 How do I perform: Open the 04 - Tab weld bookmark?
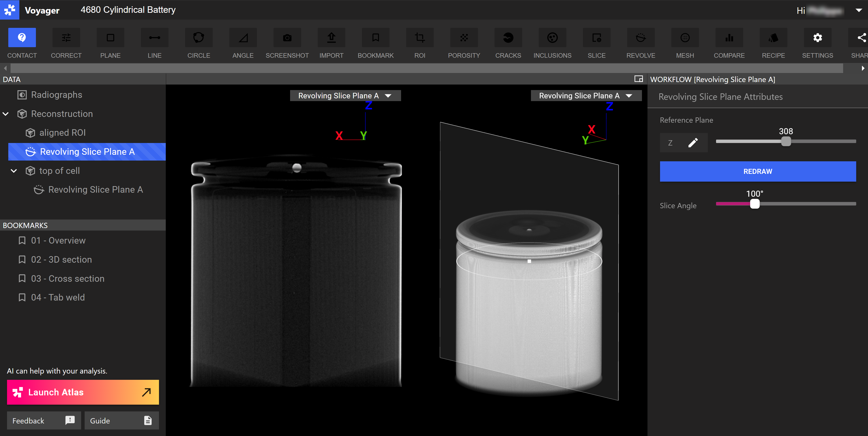58,297
